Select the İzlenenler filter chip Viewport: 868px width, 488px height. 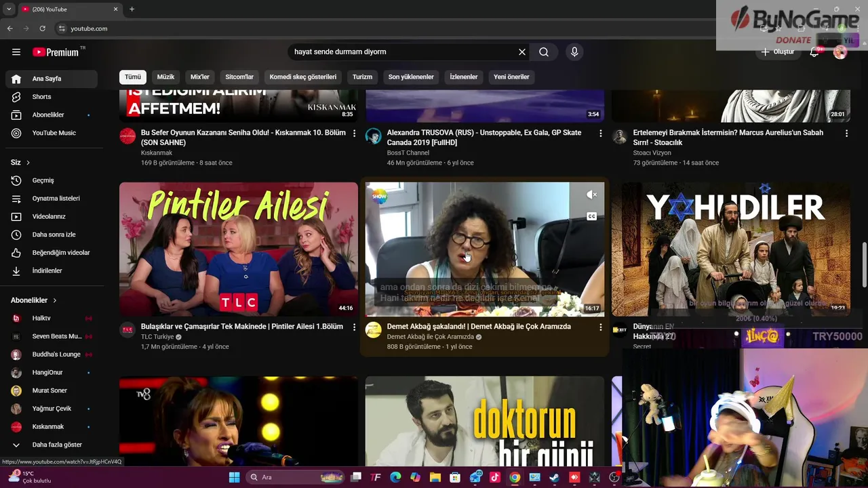pyautogui.click(x=464, y=77)
